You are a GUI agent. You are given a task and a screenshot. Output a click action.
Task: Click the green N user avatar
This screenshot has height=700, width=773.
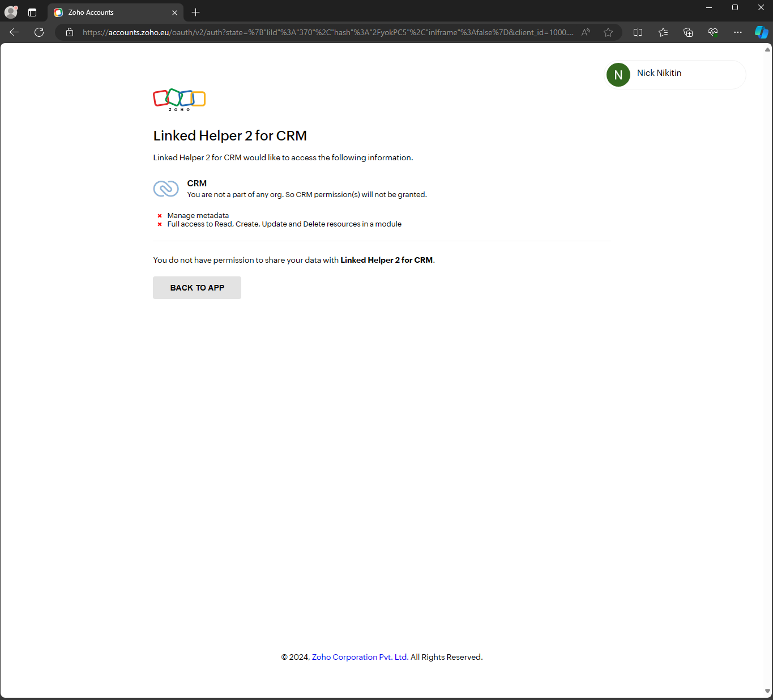[618, 75]
